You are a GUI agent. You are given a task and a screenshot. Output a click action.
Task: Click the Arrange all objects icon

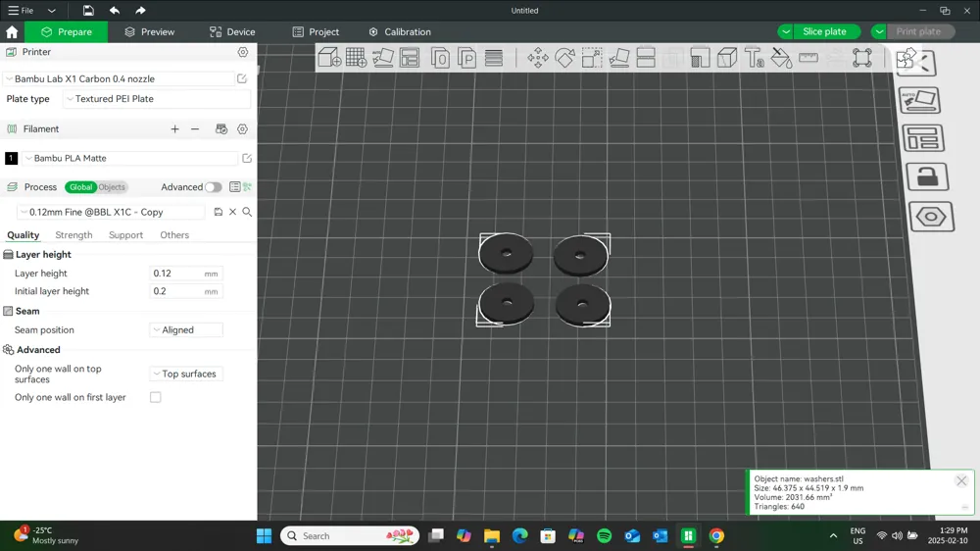410,58
